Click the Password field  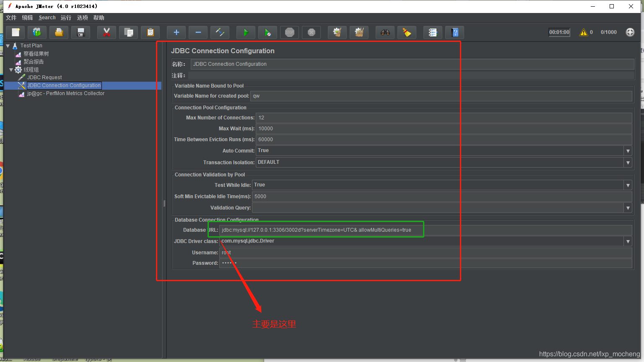point(426,263)
